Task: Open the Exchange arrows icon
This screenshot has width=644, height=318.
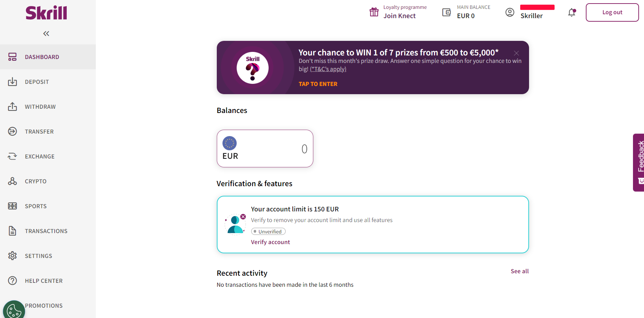Action: coord(12,156)
